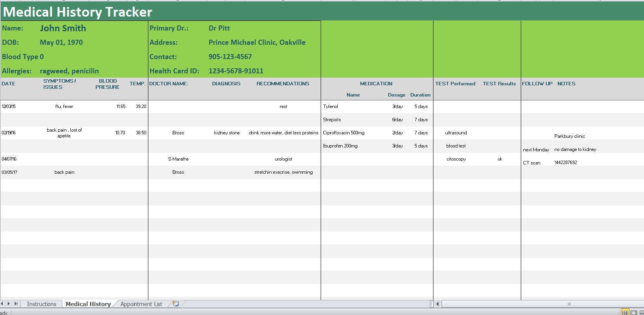The image size is (644, 315).
Task: Select the no damage to kidney note
Action: coord(575,149)
